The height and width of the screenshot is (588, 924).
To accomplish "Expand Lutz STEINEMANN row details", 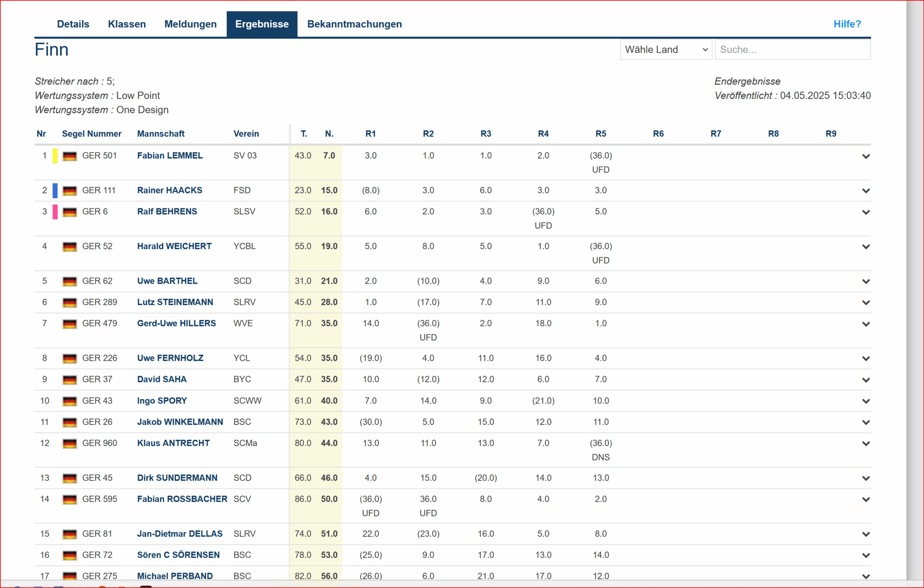I will 866,302.
